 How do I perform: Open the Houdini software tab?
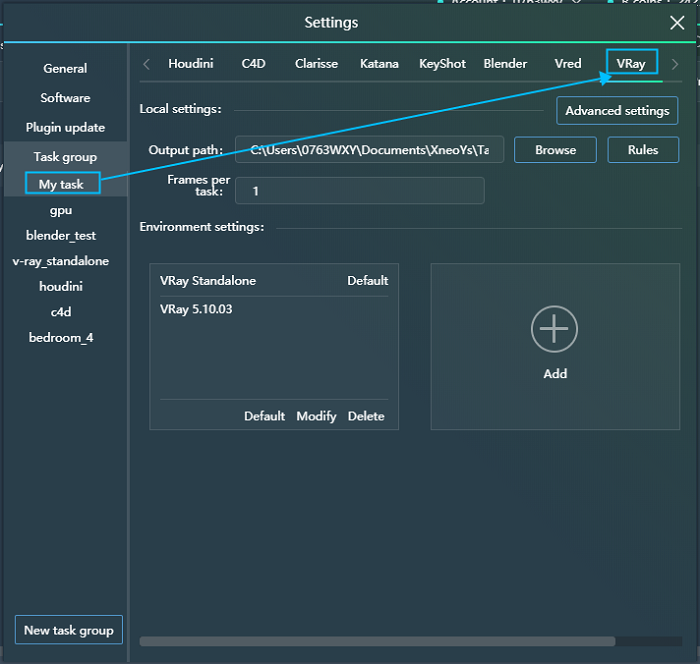coord(190,63)
